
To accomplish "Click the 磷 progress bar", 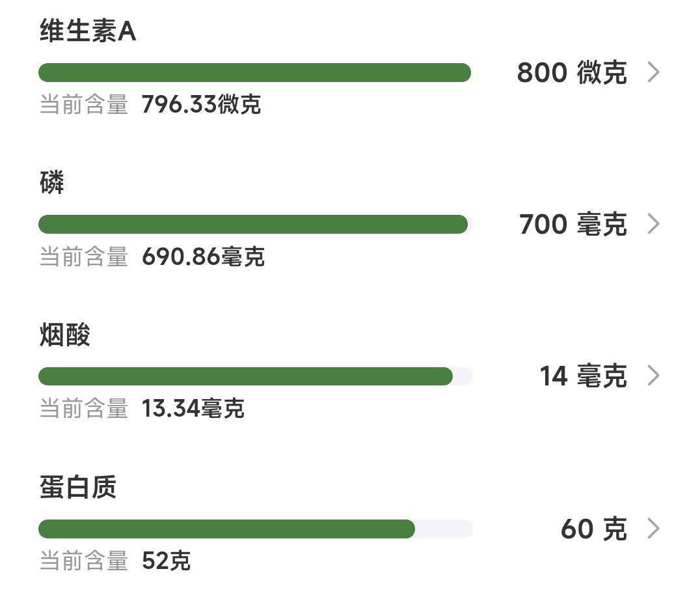I will coord(254,225).
